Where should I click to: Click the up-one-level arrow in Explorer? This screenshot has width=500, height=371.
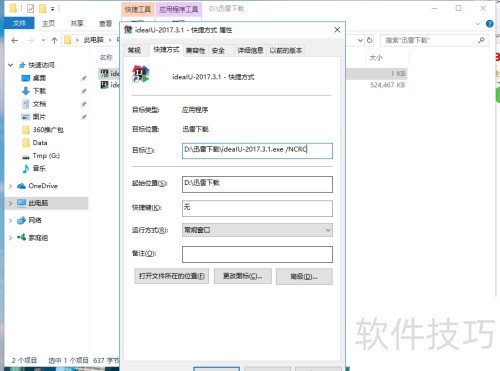(x=54, y=40)
